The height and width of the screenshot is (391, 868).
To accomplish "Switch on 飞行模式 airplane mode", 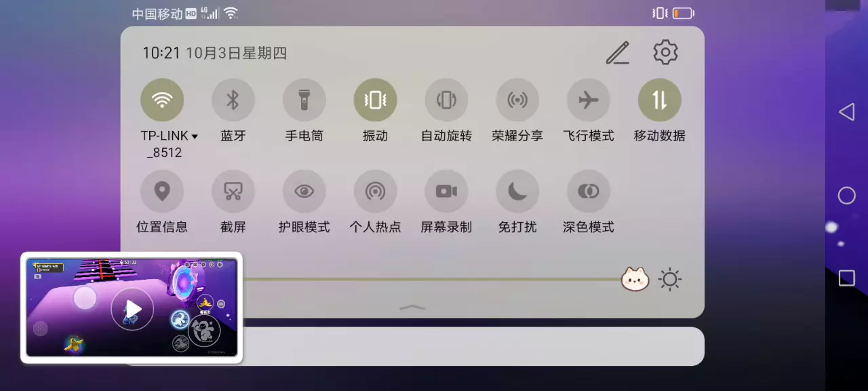I will click(589, 100).
